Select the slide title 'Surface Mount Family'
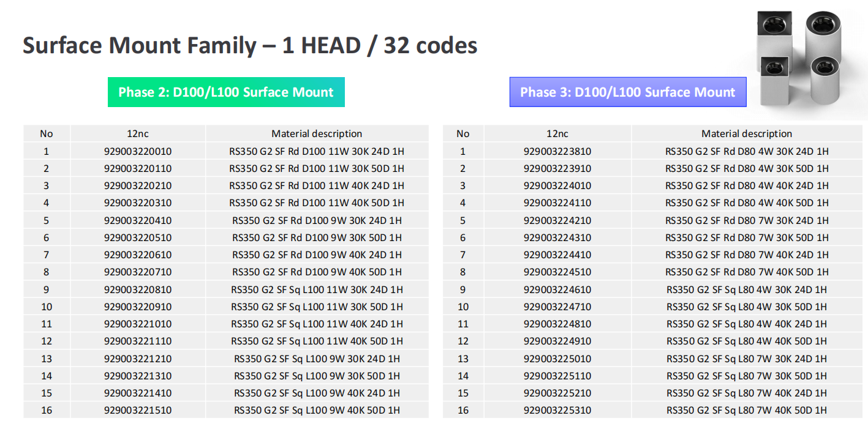The height and width of the screenshot is (443, 868). pos(140,46)
